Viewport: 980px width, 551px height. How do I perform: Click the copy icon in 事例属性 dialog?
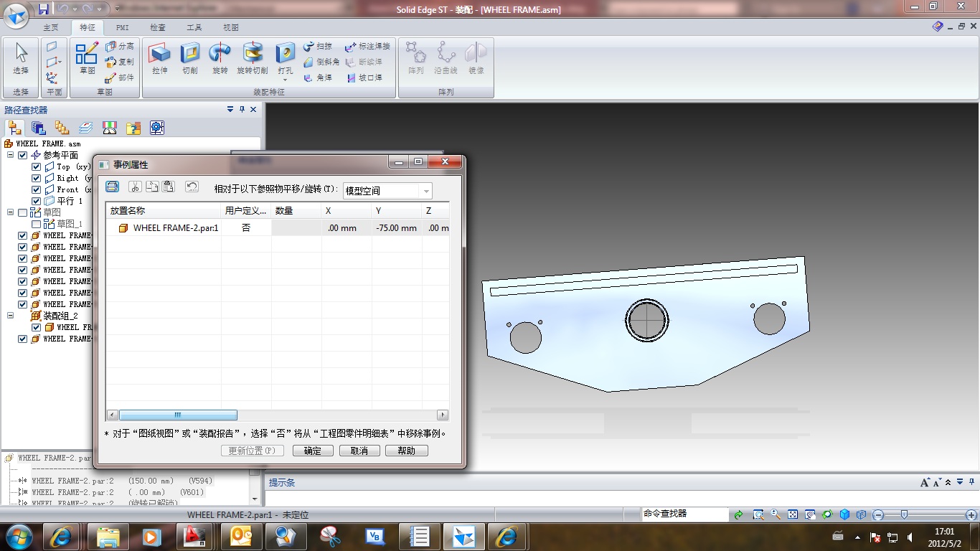[151, 187]
